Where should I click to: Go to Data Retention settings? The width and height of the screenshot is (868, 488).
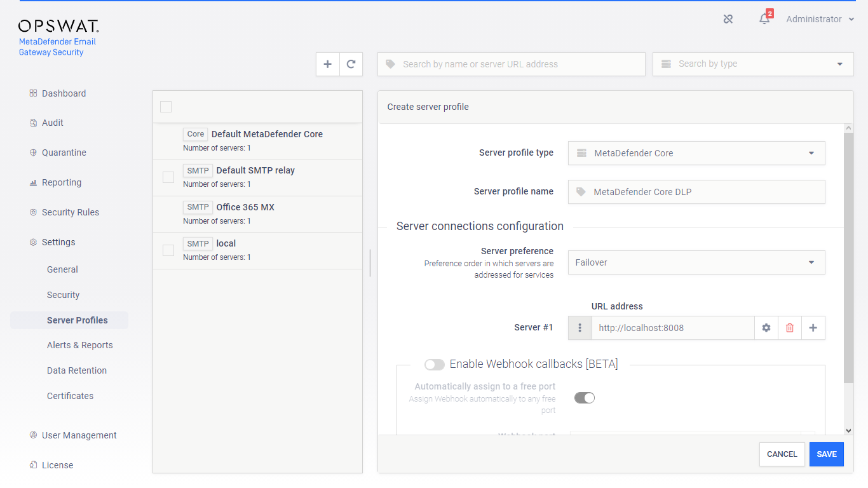pyautogui.click(x=77, y=370)
